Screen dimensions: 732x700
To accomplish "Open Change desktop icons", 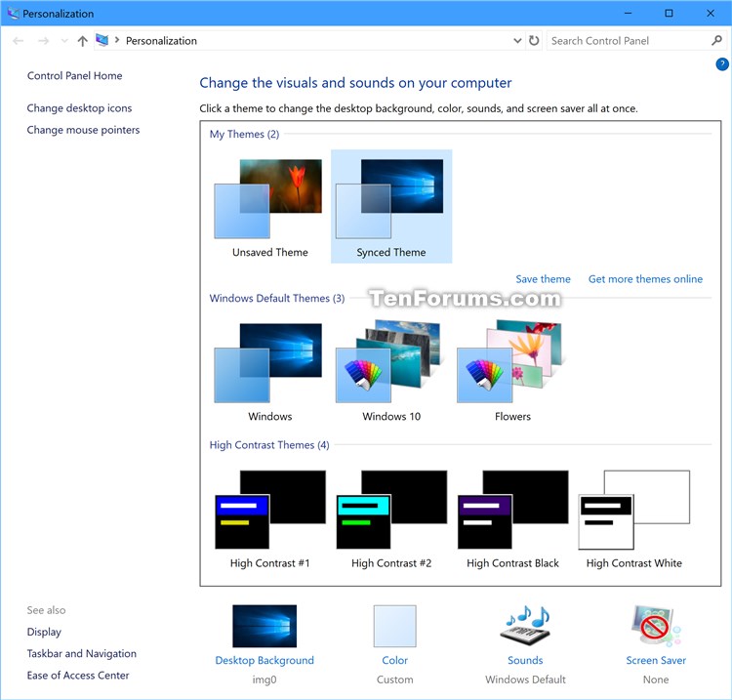I will click(79, 107).
